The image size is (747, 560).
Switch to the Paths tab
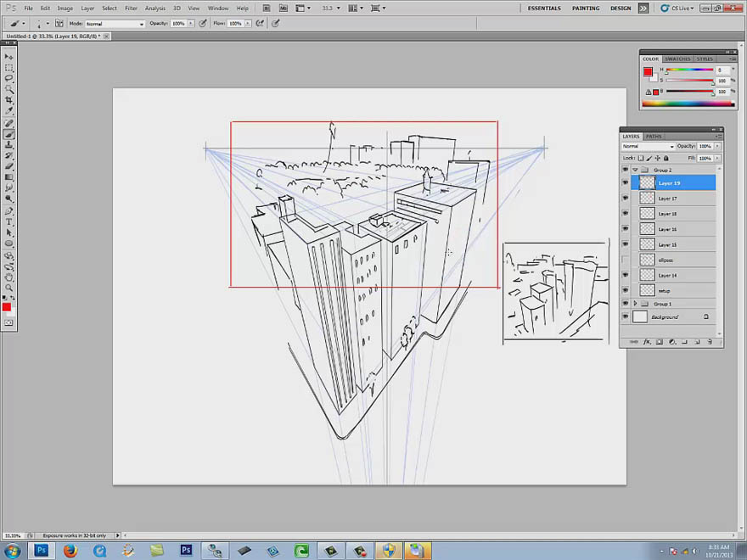654,137
